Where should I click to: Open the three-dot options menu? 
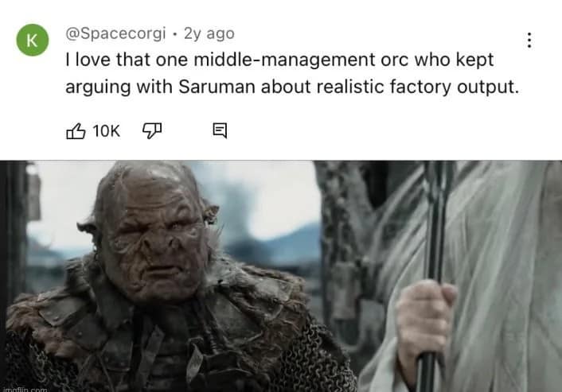529,40
